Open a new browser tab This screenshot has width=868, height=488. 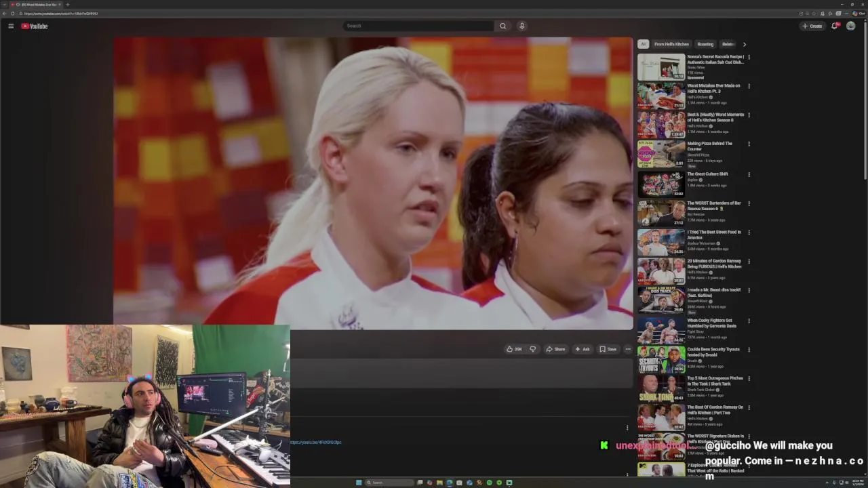click(67, 5)
